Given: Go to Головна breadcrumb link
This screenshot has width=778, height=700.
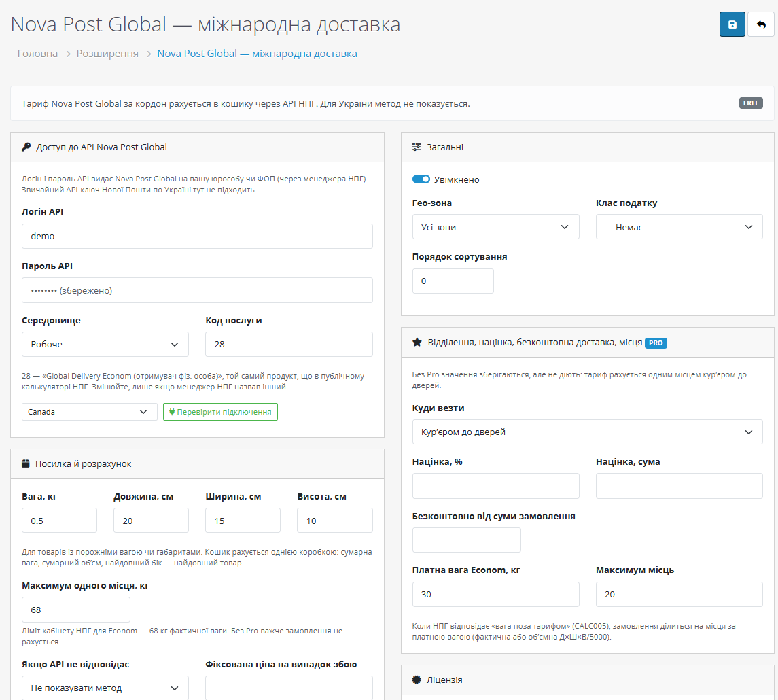Looking at the screenshot, I should (37, 54).
